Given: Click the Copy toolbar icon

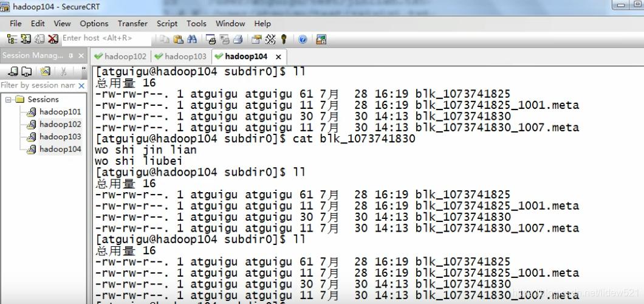Looking at the screenshot, I should click(165, 40).
